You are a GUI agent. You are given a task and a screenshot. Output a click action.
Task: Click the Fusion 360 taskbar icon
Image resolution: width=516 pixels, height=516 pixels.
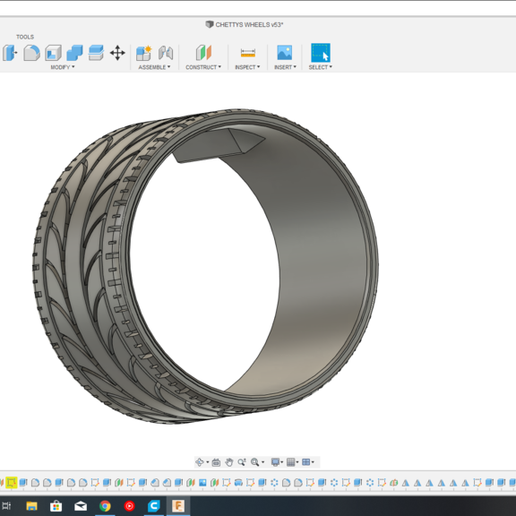(178, 506)
